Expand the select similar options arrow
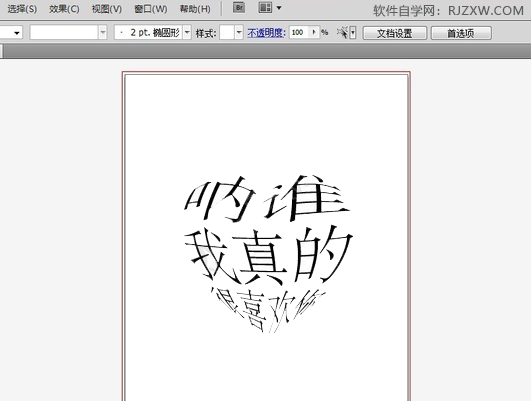The image size is (531, 401). pos(353,33)
